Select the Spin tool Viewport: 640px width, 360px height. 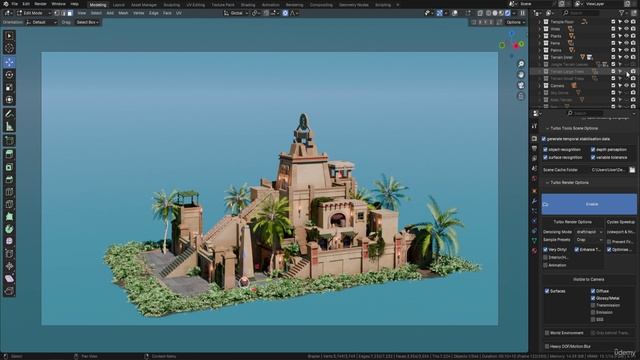point(9,229)
